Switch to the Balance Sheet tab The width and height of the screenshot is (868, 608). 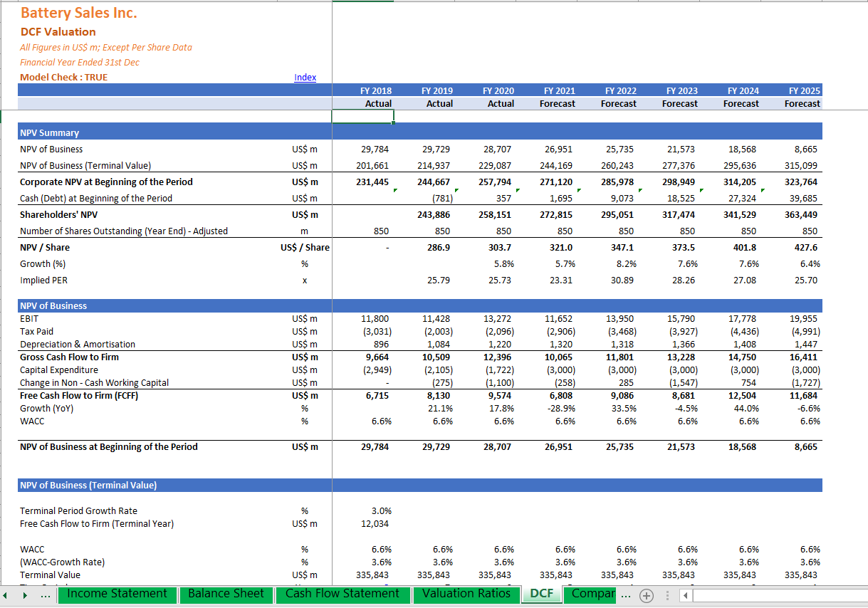(226, 594)
